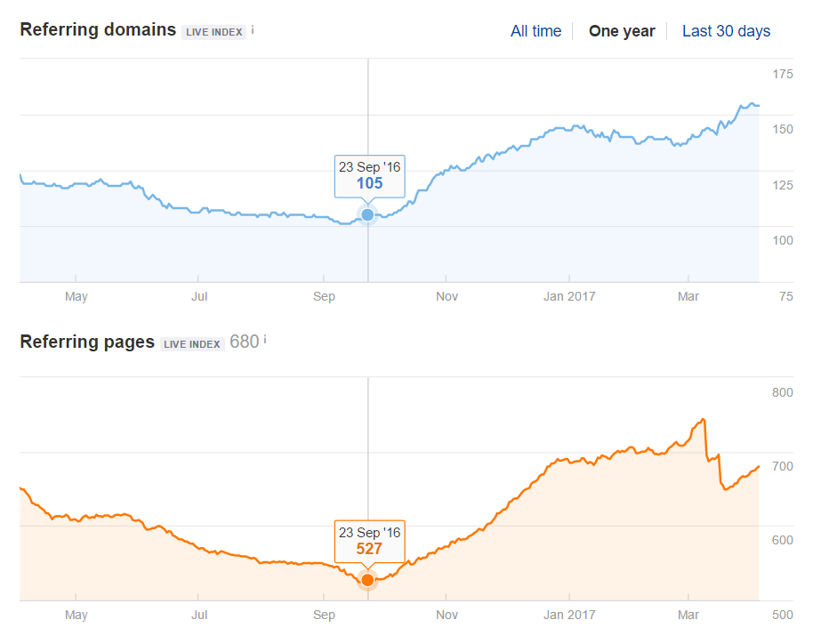Viewport: 813px width, 644px height.
Task: Switch to the All time view
Action: [535, 31]
